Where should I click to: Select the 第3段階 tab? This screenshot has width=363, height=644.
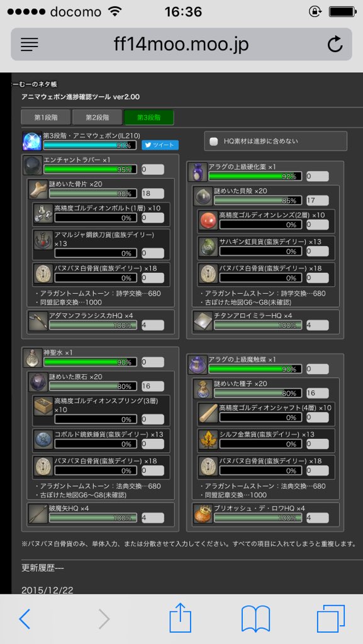(x=148, y=118)
